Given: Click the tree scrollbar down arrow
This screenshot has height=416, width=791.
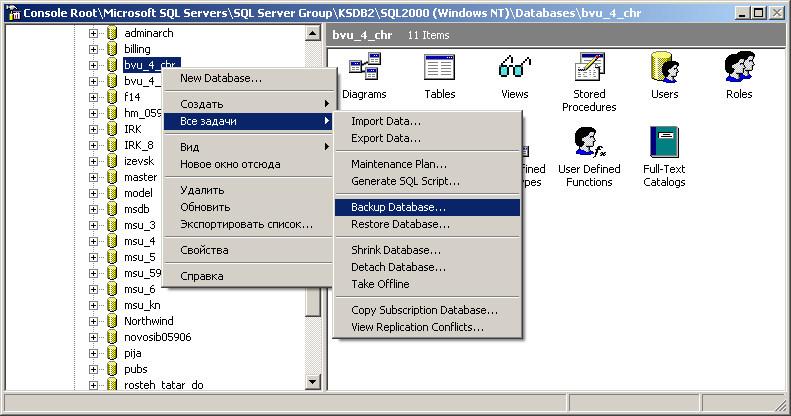Looking at the screenshot, I should tap(313, 382).
